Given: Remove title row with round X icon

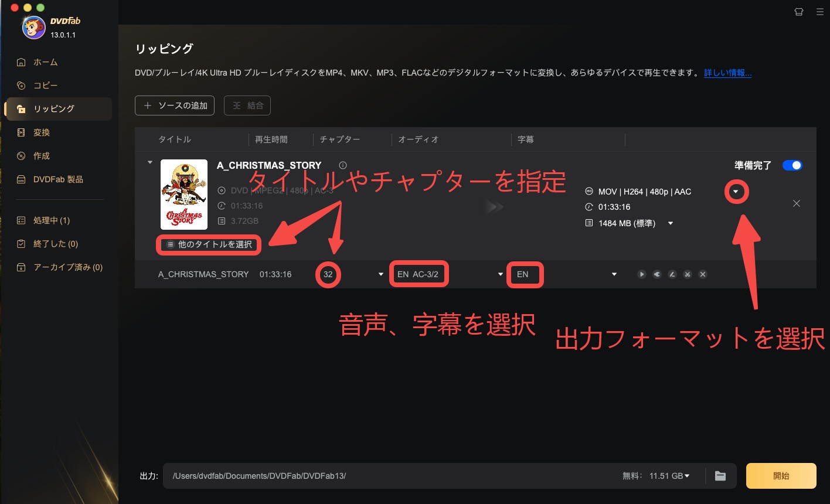Looking at the screenshot, I should (x=703, y=274).
